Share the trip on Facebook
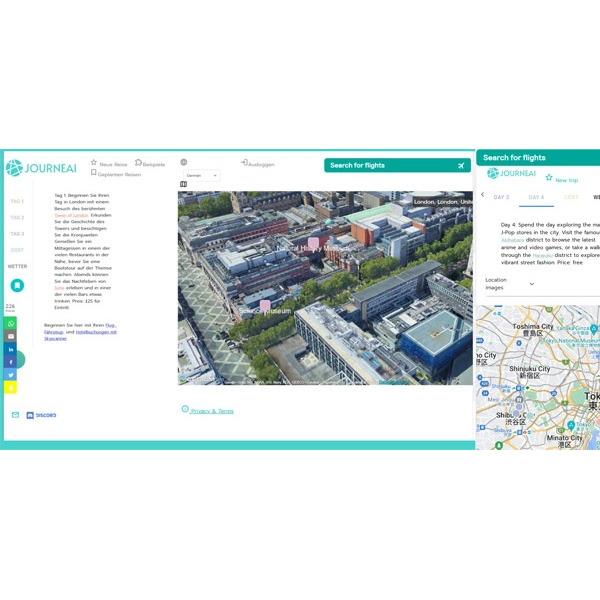 tap(11, 362)
